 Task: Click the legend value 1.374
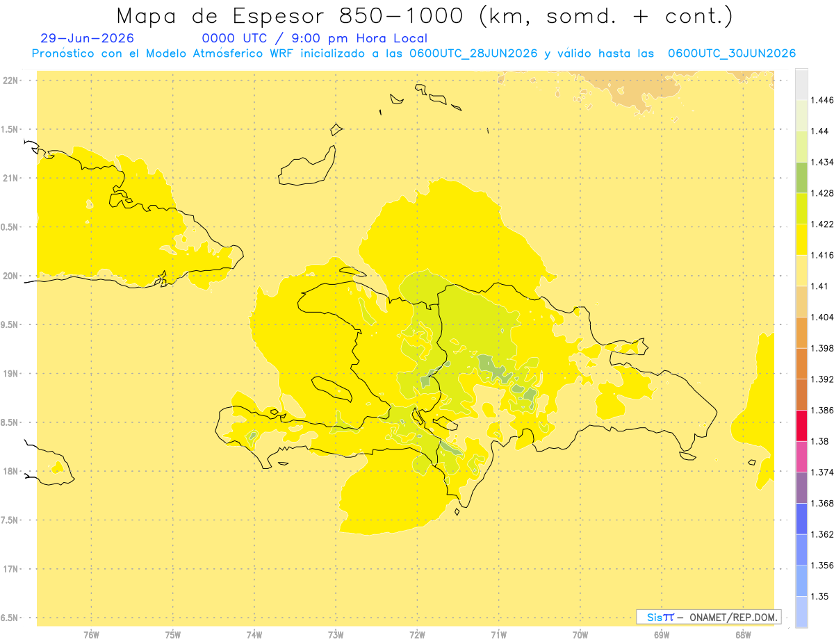point(821,472)
